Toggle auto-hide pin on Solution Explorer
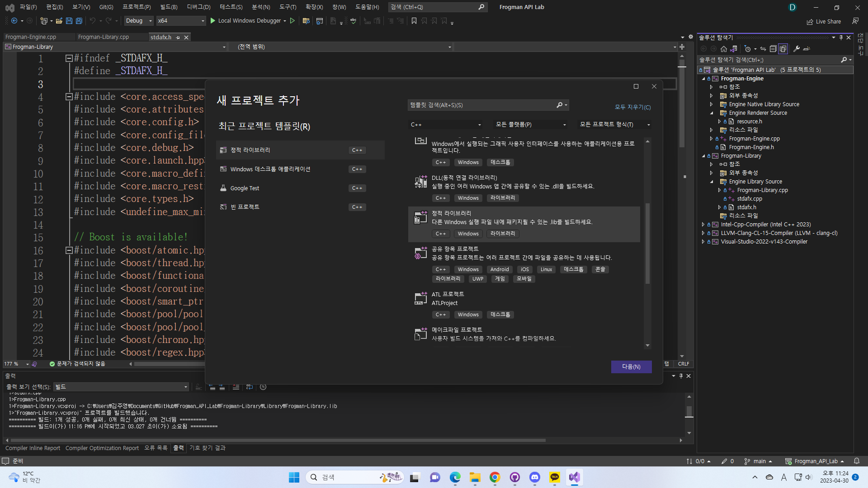 click(841, 38)
